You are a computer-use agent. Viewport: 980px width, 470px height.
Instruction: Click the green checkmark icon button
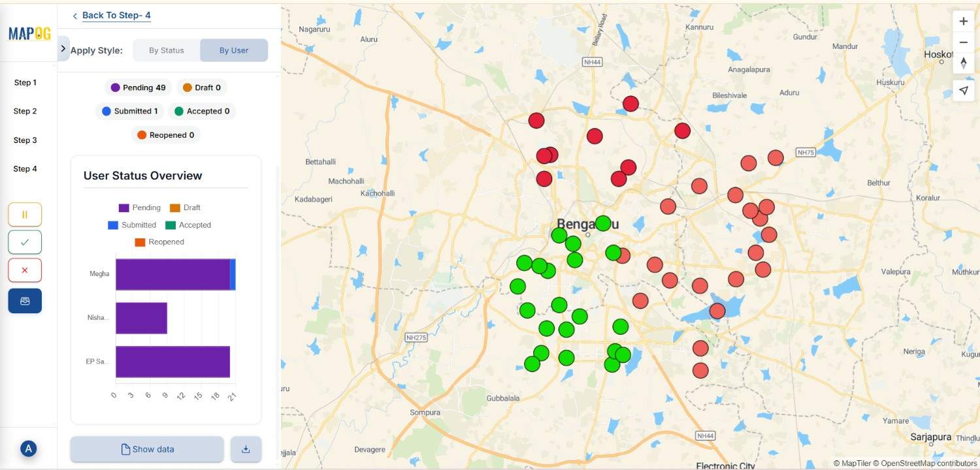coord(25,242)
